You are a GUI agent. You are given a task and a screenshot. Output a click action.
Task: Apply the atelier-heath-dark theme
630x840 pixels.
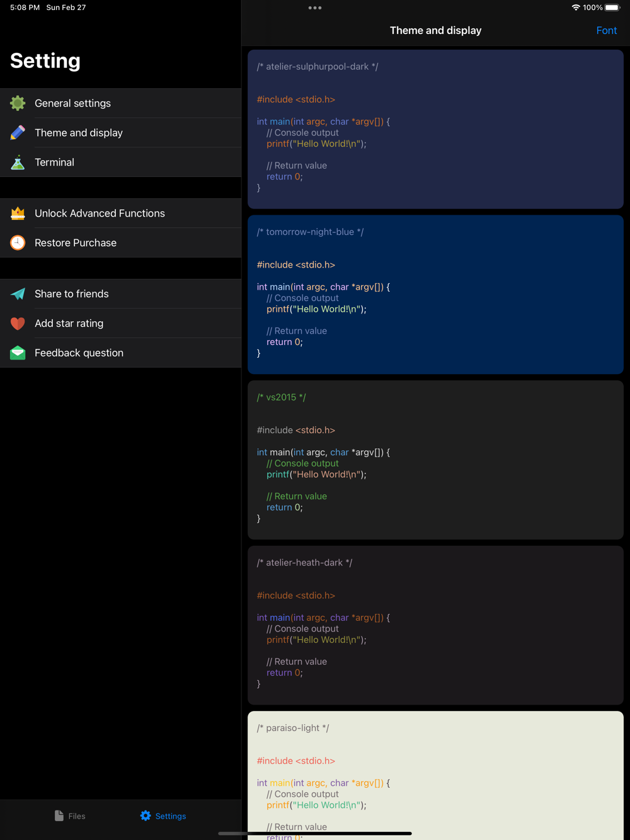click(435, 625)
